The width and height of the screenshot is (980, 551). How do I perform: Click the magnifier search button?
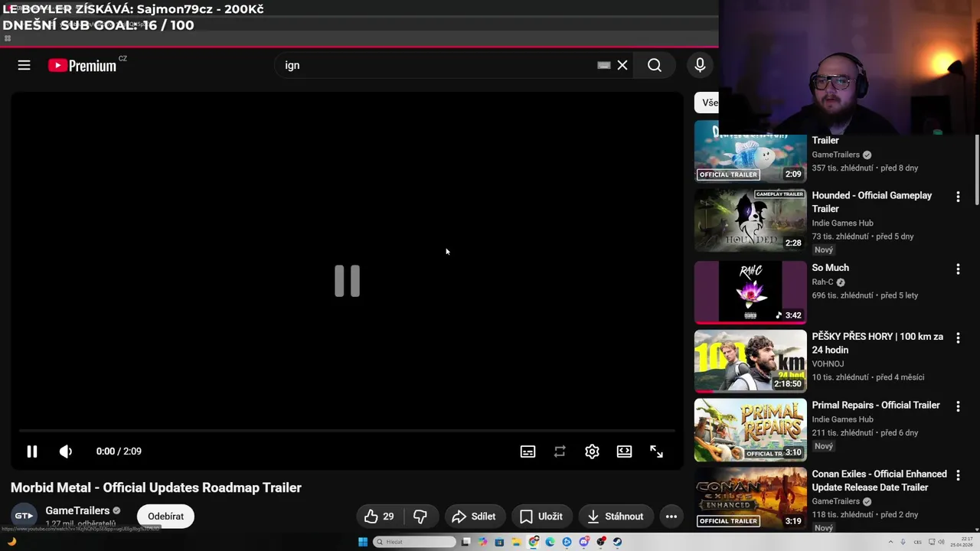(x=655, y=65)
